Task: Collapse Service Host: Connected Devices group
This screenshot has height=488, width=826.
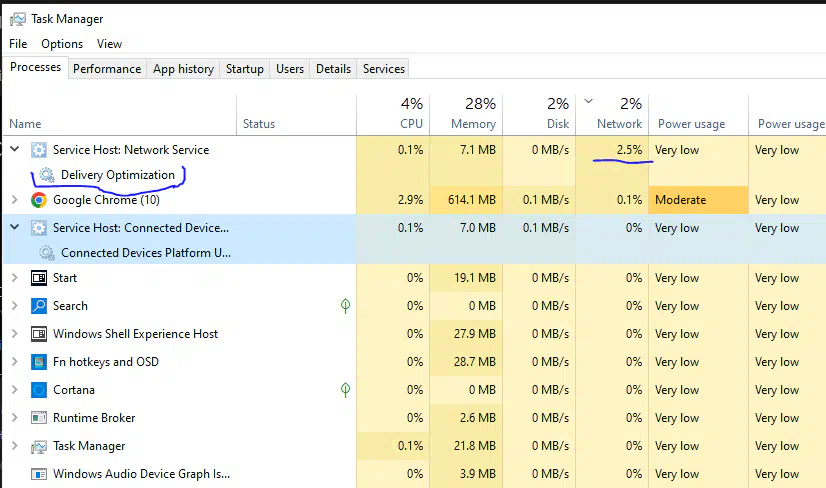Action: point(14,228)
